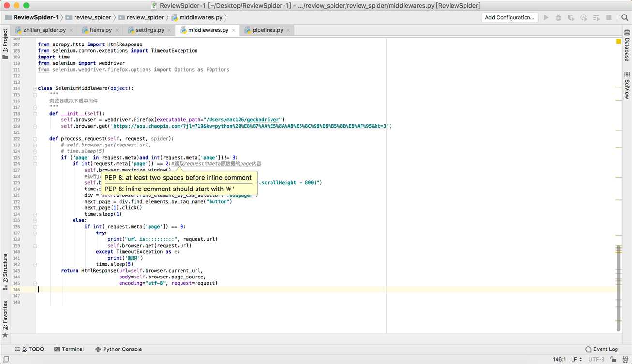
Task: Click TimeoutException in the import line
Action: (174, 51)
